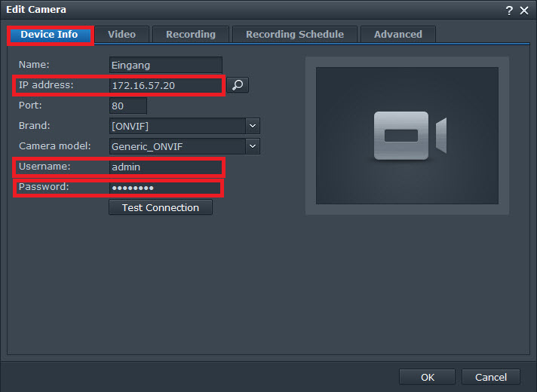Close the Edit Camera dialog
Image resolution: width=537 pixels, height=392 pixels.
[524, 10]
